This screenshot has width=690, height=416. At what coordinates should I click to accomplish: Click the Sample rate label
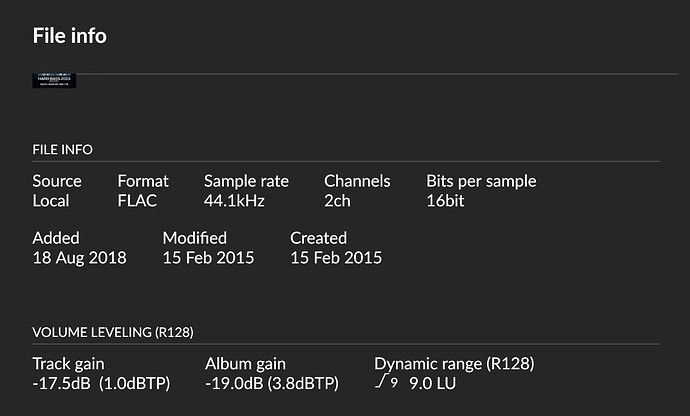coord(246,181)
